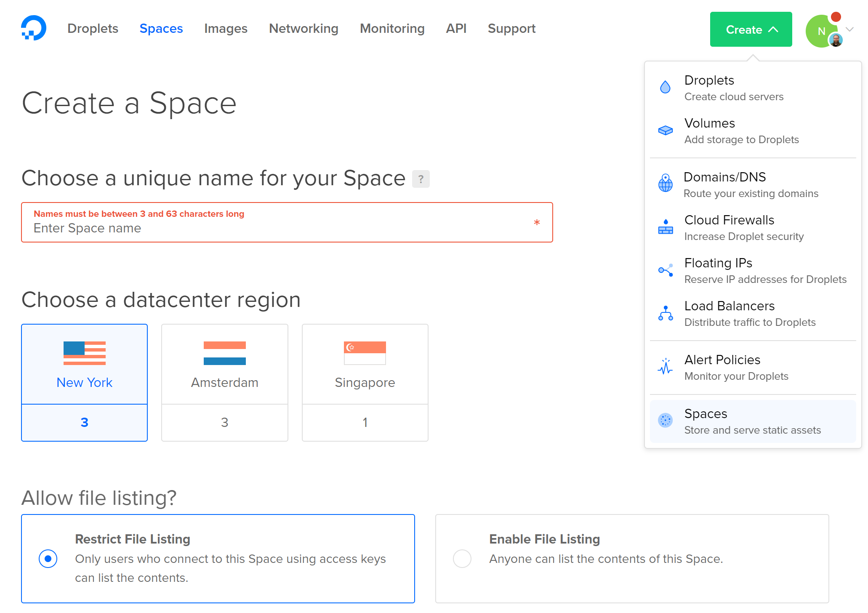Open the Images navigation tab

point(226,28)
